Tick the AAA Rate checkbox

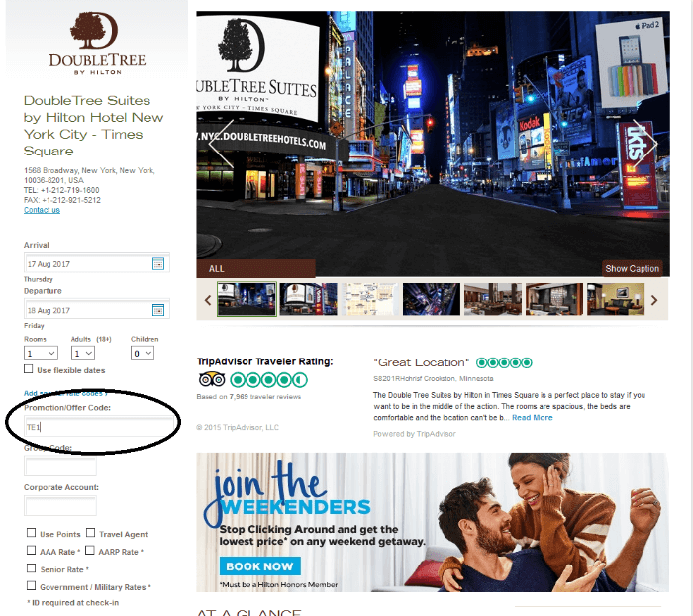[x=31, y=550]
